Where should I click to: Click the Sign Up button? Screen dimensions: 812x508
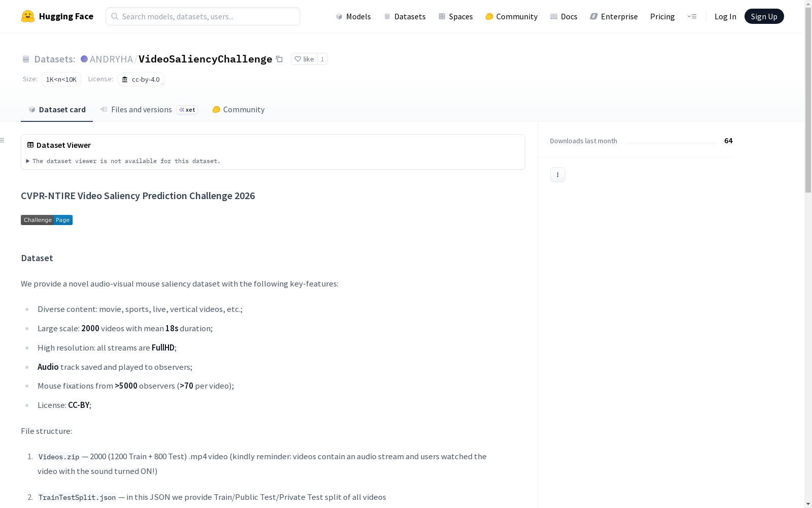pos(764,16)
